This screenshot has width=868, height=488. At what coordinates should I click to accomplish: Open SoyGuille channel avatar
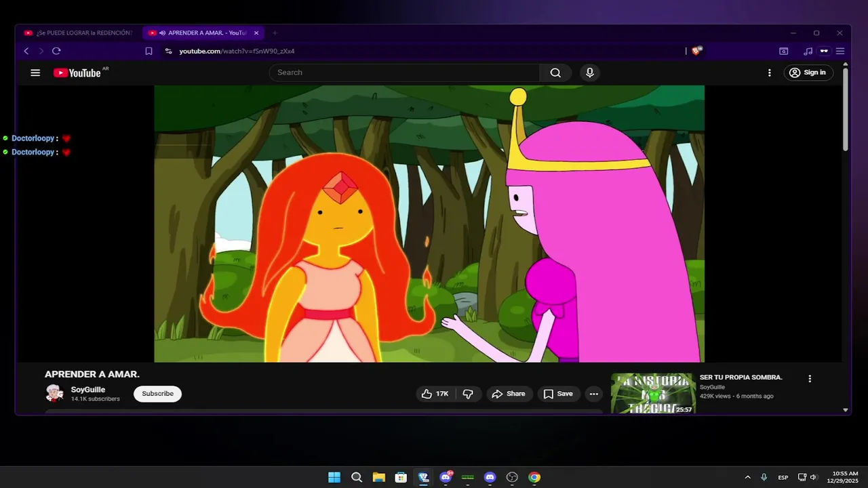54,393
